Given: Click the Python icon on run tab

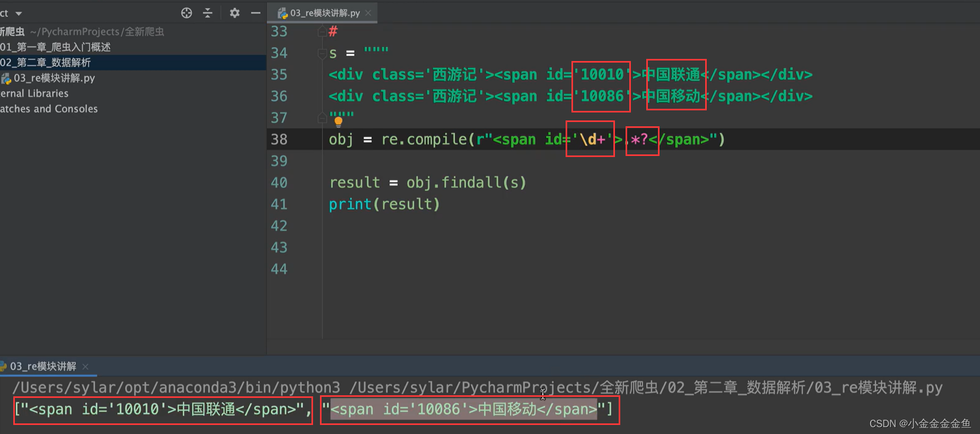Looking at the screenshot, I should (3, 366).
